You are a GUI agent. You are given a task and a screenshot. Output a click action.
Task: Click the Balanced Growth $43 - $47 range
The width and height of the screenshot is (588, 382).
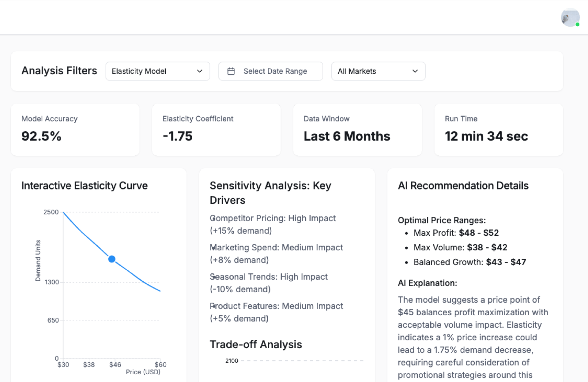[x=469, y=262]
